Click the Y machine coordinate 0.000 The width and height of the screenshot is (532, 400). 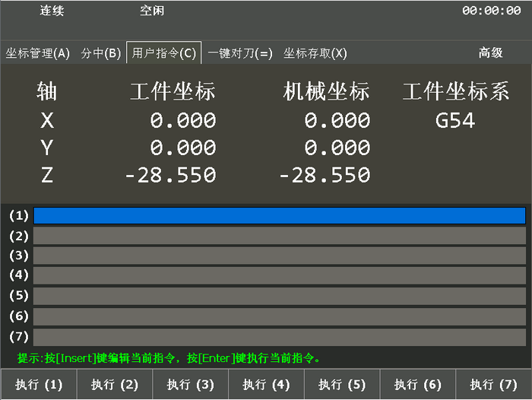pyautogui.click(x=337, y=148)
